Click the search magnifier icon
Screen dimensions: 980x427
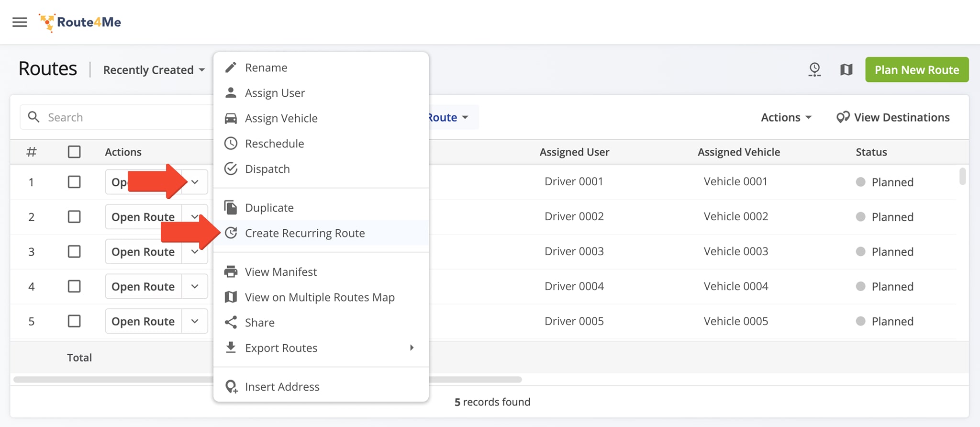pos(33,117)
